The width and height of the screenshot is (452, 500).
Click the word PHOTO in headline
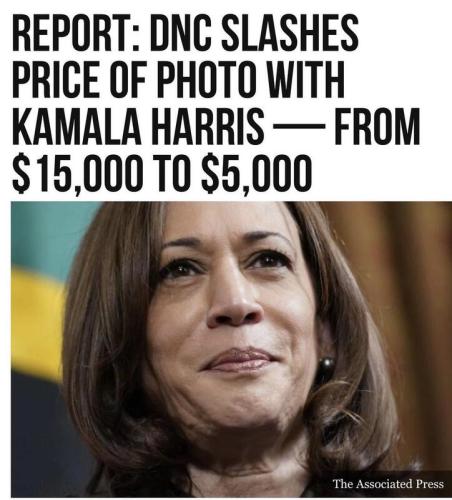[x=204, y=80]
